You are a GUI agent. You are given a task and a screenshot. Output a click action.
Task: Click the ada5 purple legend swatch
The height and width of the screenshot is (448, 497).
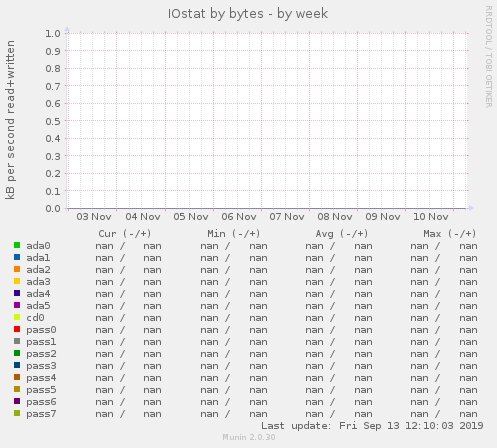click(17, 305)
